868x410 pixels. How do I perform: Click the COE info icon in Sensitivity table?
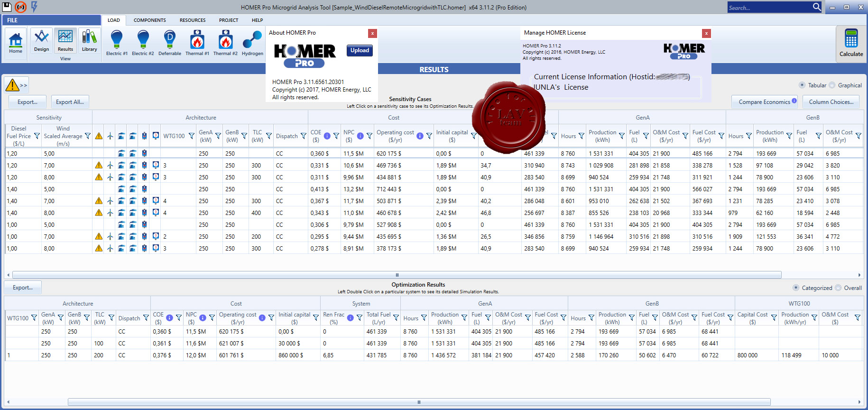point(327,136)
